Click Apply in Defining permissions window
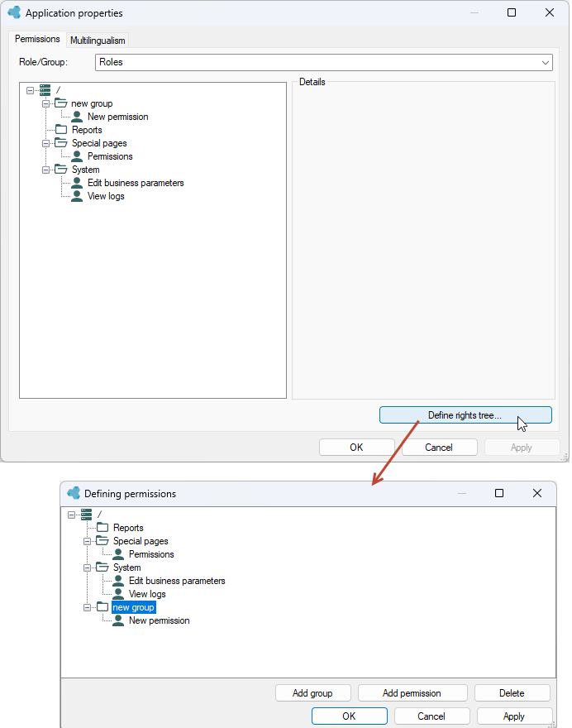The width and height of the screenshot is (572, 728). [514, 716]
